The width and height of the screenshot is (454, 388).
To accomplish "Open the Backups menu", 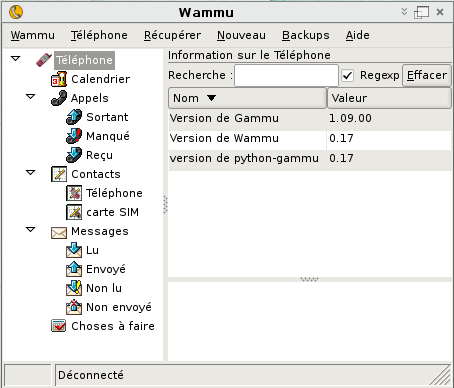I will (306, 35).
